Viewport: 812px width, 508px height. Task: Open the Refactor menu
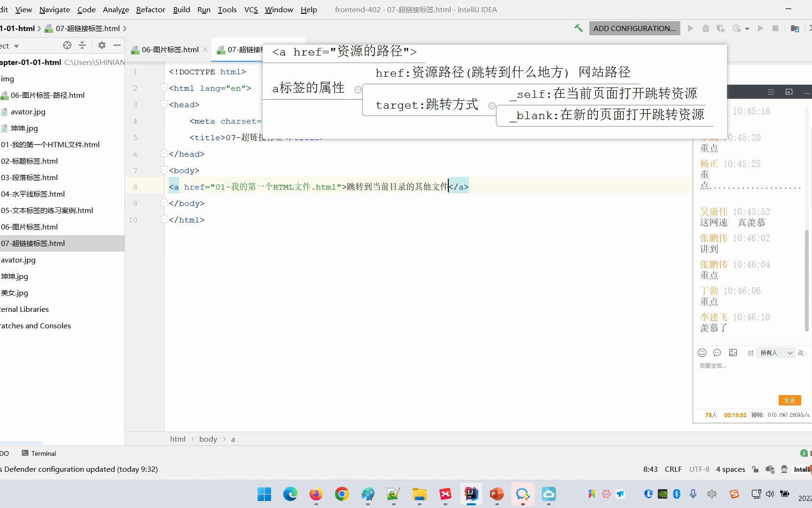click(150, 9)
